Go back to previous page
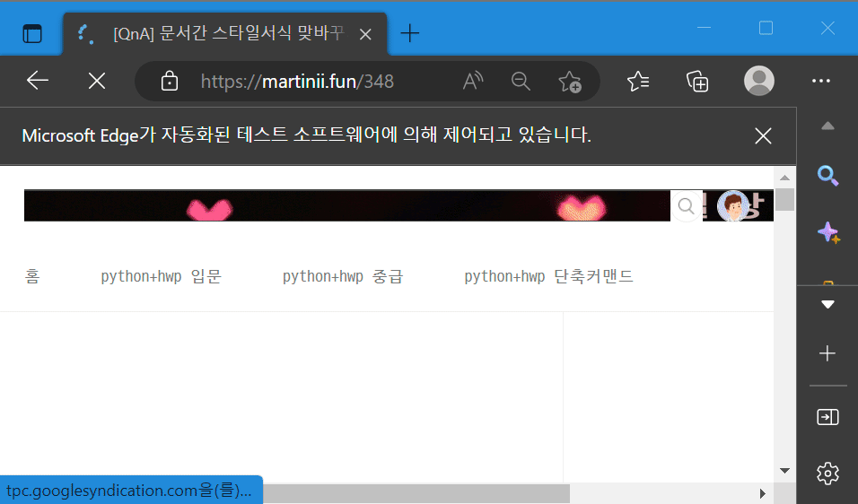 (38, 81)
